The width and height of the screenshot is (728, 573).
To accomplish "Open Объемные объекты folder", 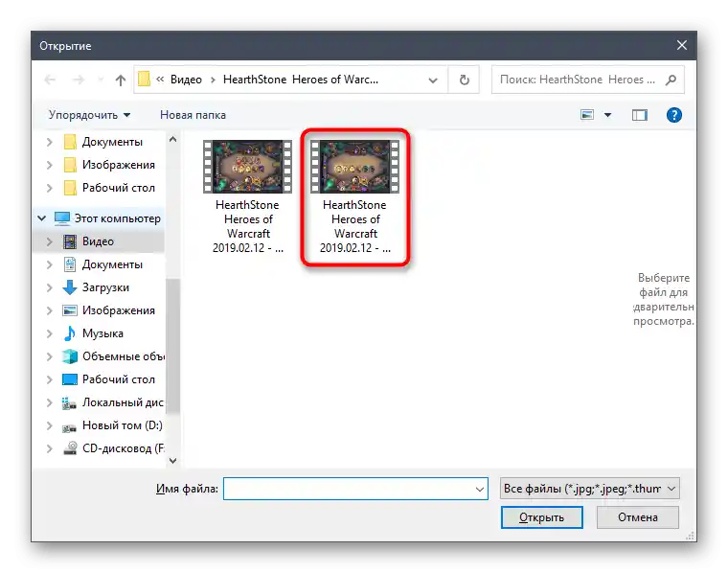I will pyautogui.click(x=123, y=356).
